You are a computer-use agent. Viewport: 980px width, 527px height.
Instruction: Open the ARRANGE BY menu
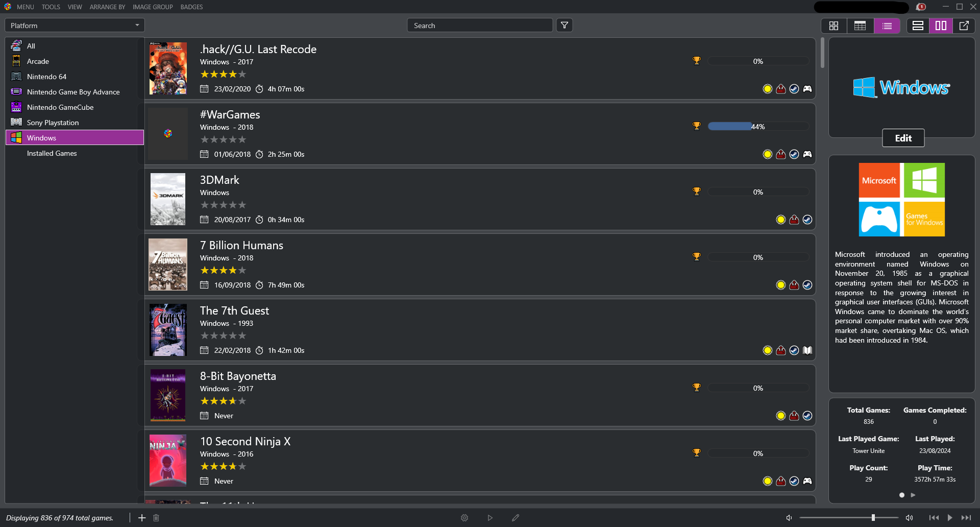point(107,7)
